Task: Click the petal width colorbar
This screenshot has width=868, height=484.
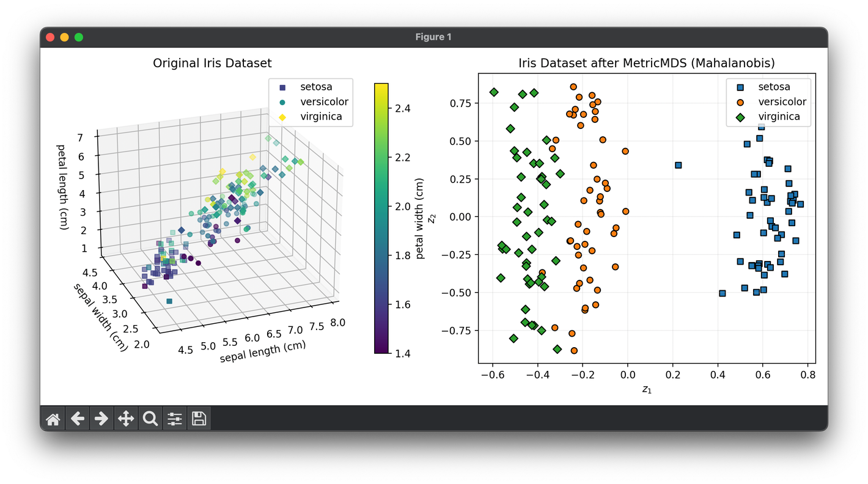Action: pyautogui.click(x=381, y=218)
